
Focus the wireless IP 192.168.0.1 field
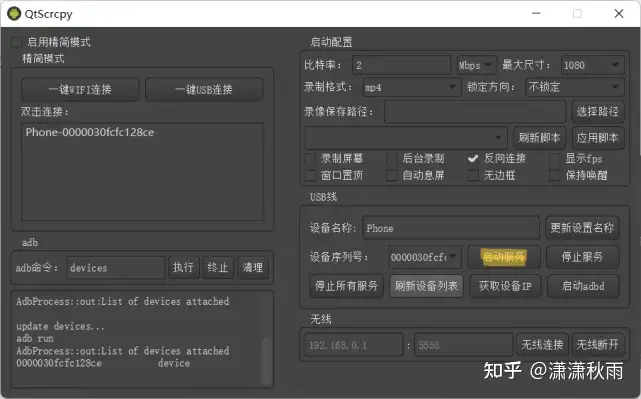354,345
